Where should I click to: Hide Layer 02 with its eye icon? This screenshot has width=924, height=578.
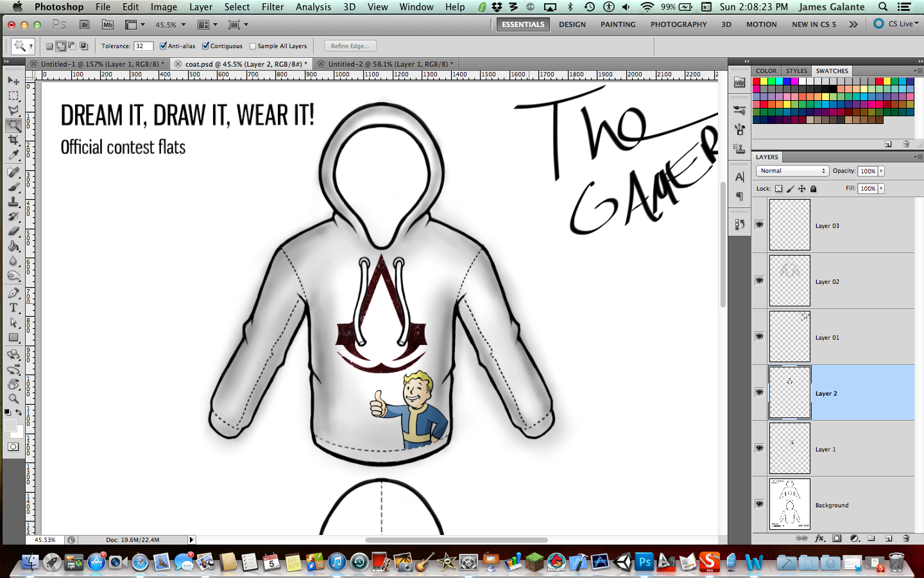(x=760, y=281)
